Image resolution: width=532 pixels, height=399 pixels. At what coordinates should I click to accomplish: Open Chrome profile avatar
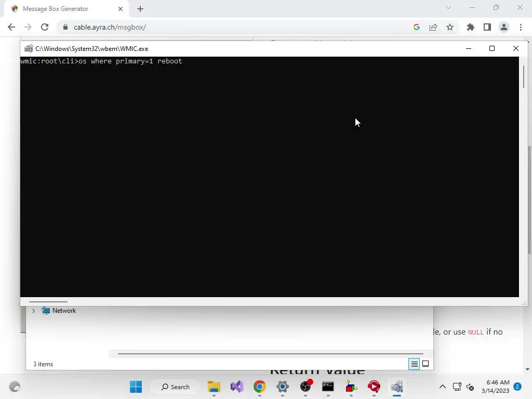point(504,27)
